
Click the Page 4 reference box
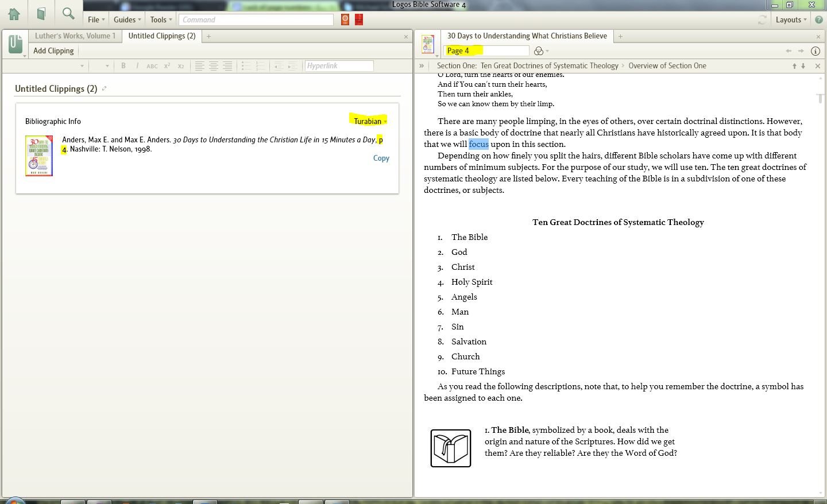point(486,51)
